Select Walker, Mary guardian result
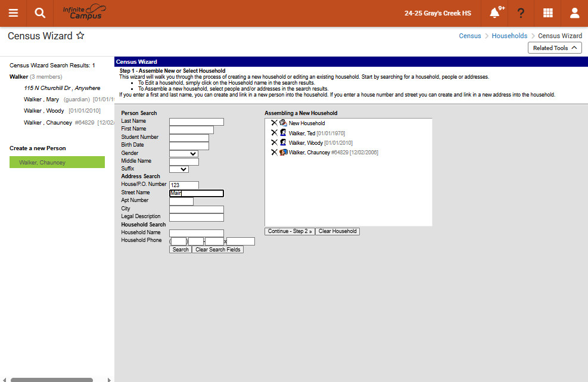Viewport: 588px width, 382px height. pyautogui.click(x=41, y=99)
